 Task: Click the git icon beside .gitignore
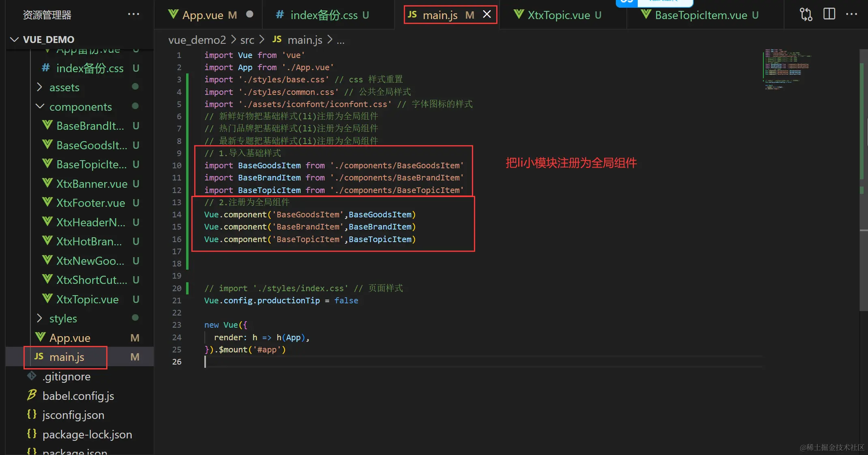[32, 376]
